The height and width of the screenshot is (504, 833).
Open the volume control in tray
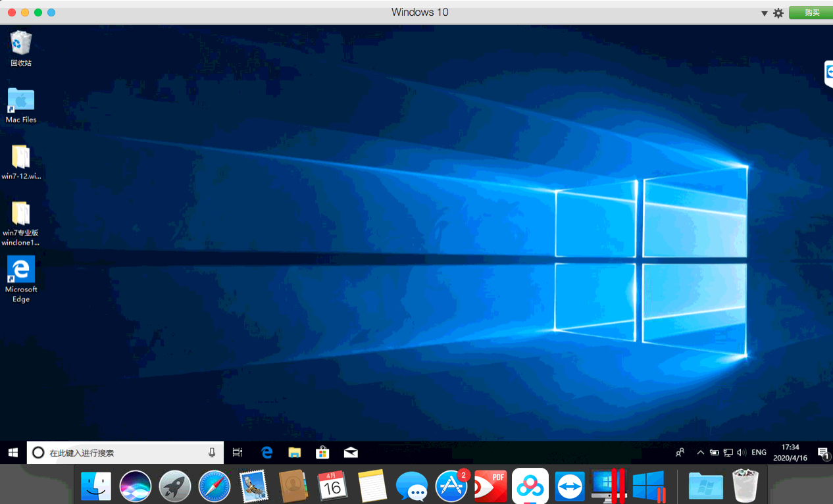(742, 453)
